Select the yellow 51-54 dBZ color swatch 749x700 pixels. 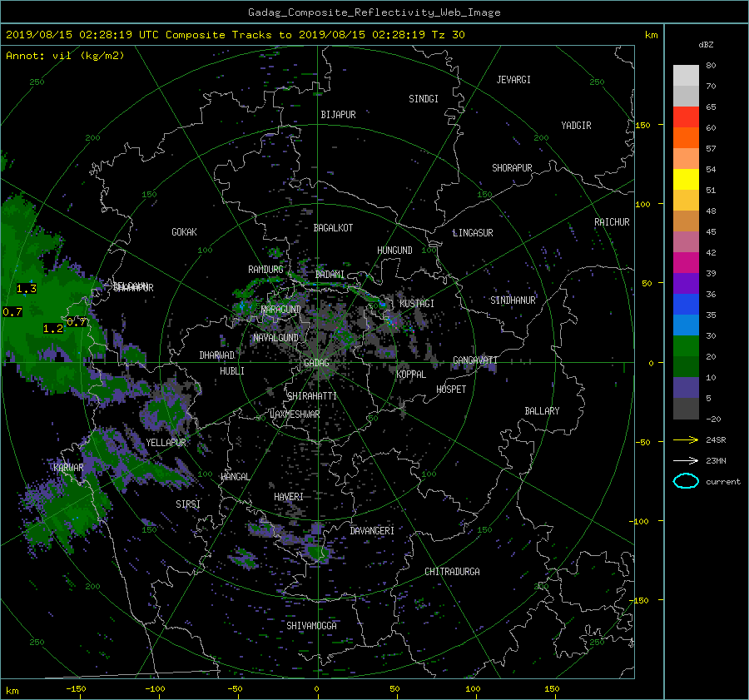pyautogui.click(x=686, y=180)
